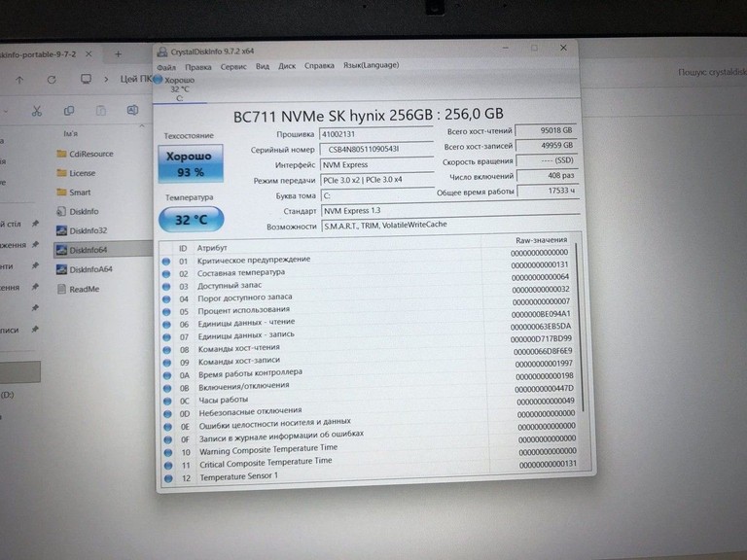Click status circle for Часы работы
The image size is (747, 560).
click(x=167, y=402)
